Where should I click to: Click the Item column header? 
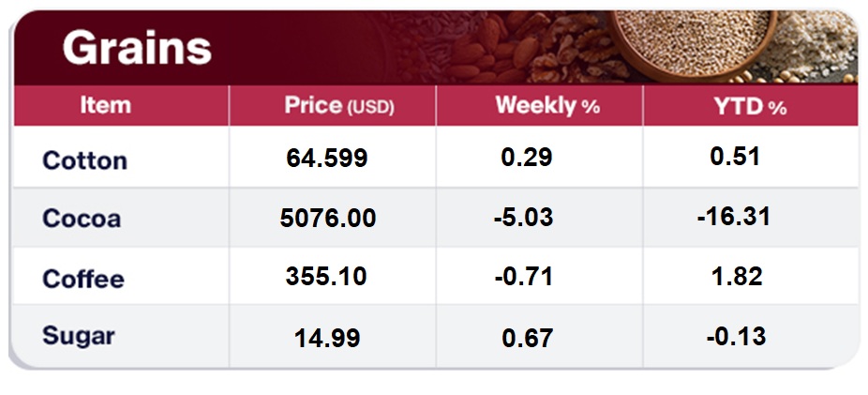(105, 105)
